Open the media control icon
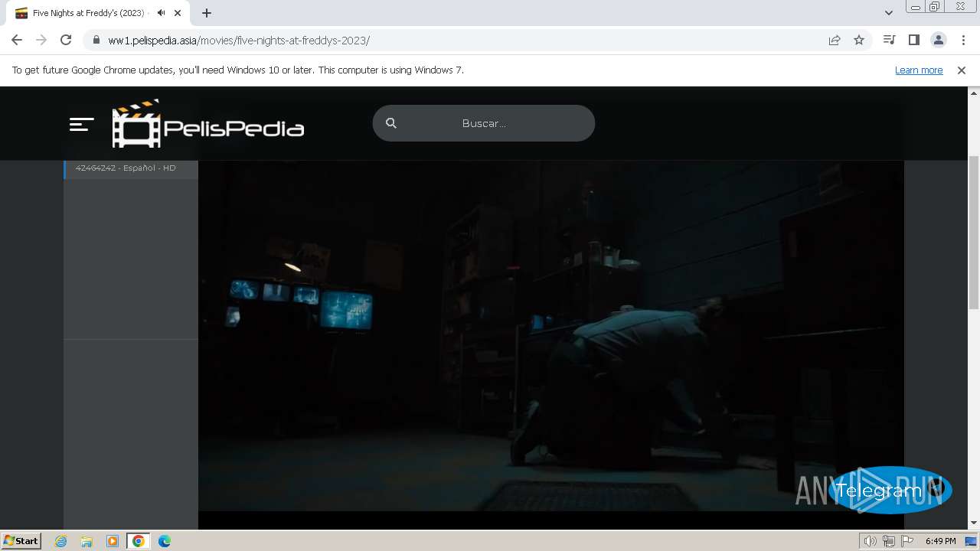The height and width of the screenshot is (551, 980). (889, 40)
